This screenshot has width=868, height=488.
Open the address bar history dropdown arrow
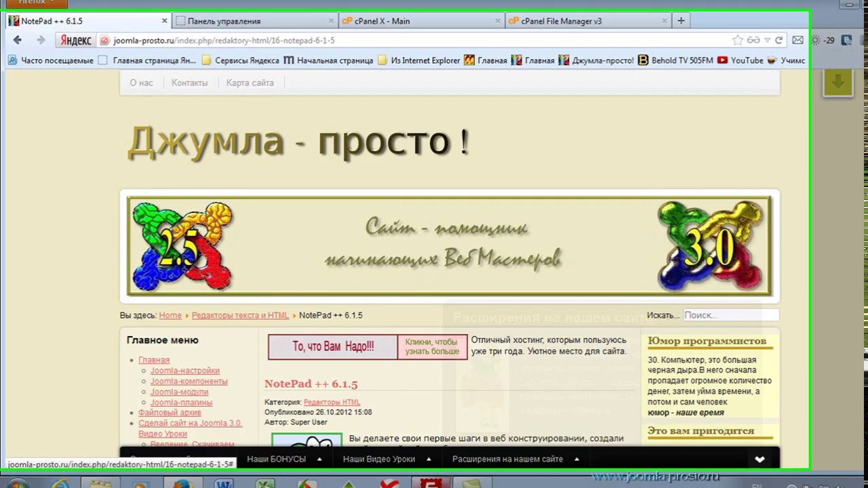click(x=767, y=40)
